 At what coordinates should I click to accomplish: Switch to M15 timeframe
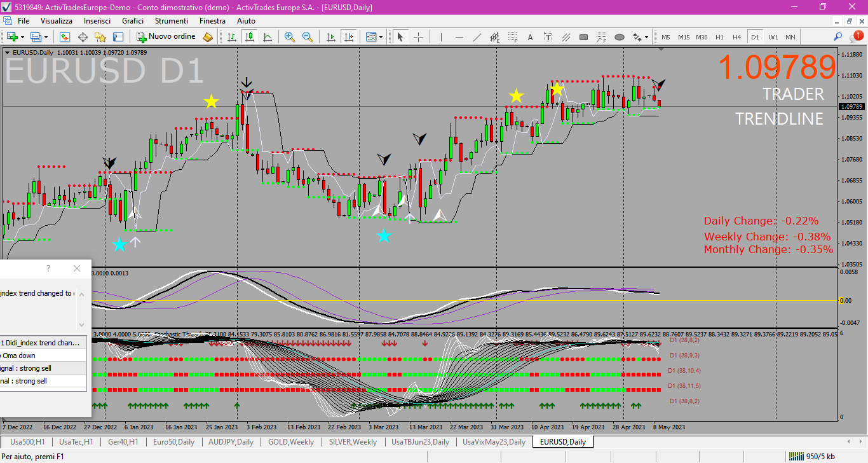click(684, 37)
